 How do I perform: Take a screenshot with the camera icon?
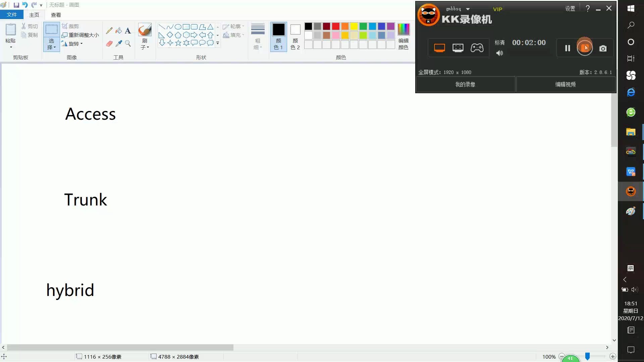click(x=603, y=49)
